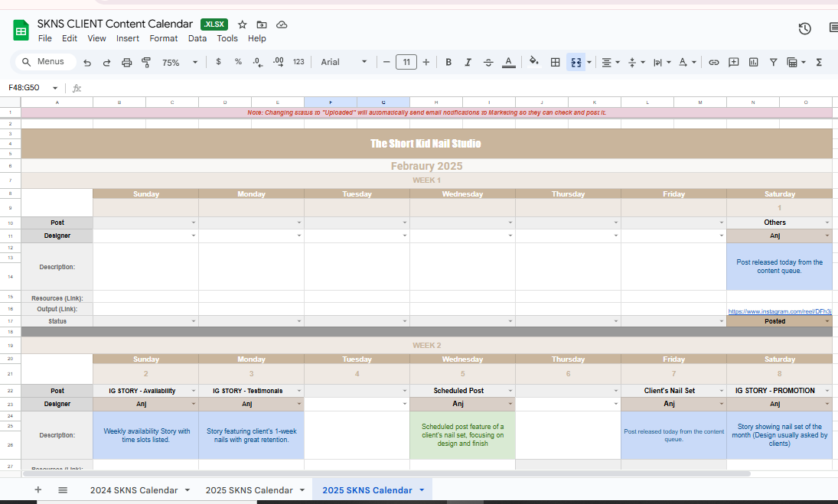Click the merge cells icon
Screen dimensions: 838x504
(x=576, y=62)
